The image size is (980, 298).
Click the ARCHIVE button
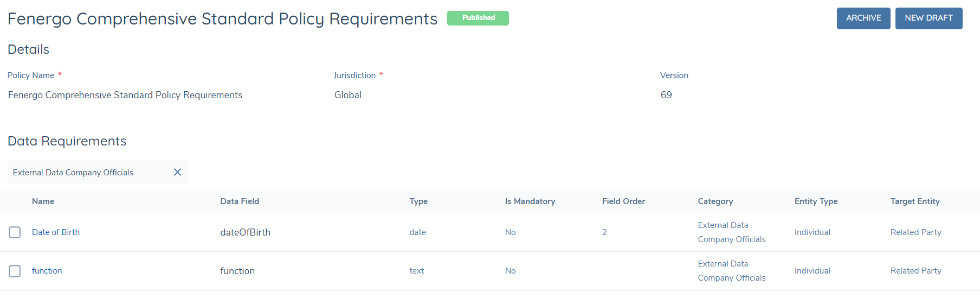click(x=863, y=18)
